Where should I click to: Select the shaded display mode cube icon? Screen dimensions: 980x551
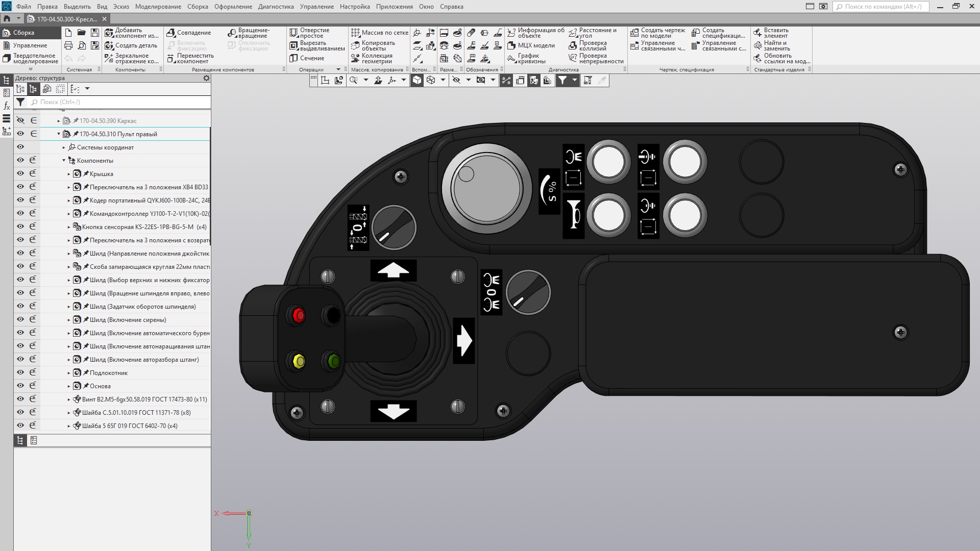pos(417,80)
